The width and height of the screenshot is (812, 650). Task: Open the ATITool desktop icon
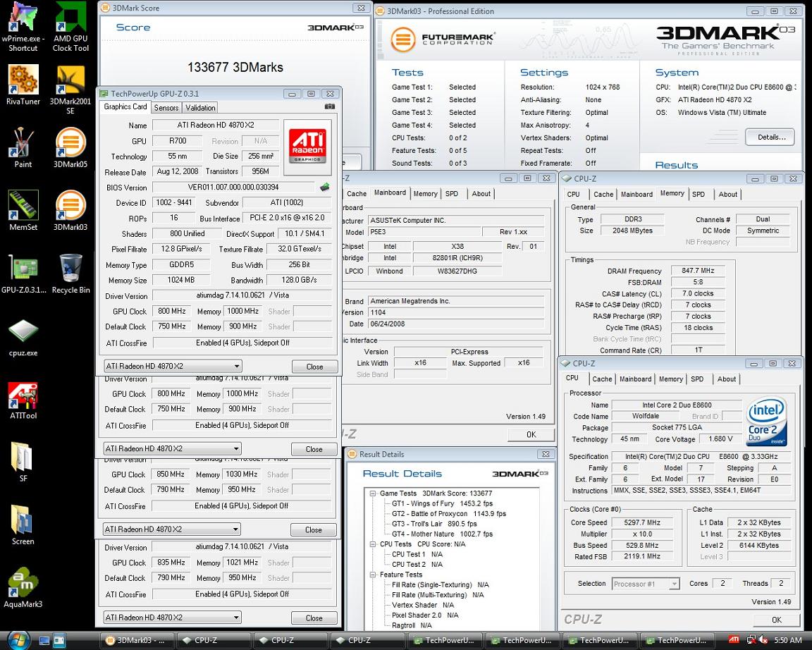pyautogui.click(x=23, y=400)
